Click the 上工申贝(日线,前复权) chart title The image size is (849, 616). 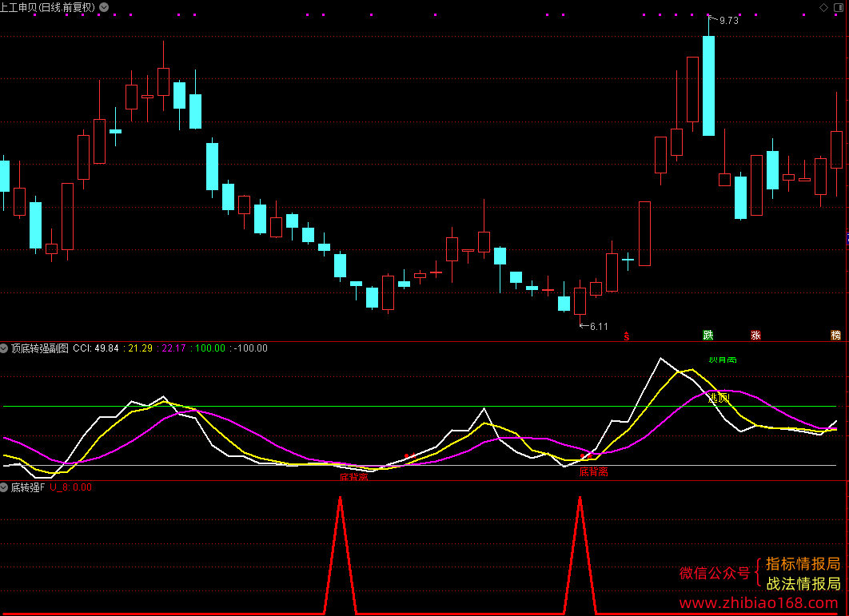click(48, 7)
